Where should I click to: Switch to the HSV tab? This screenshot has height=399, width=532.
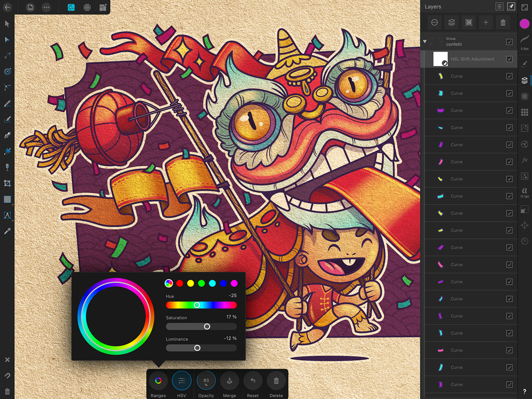pyautogui.click(x=181, y=384)
